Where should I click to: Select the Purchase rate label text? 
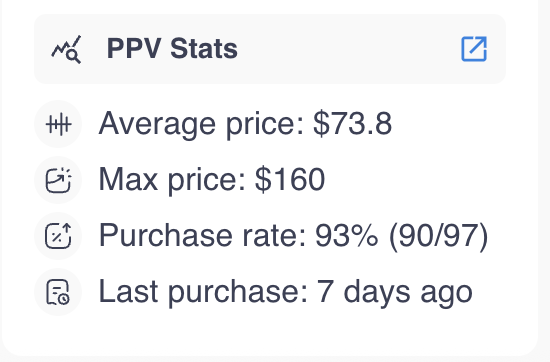tap(203, 236)
